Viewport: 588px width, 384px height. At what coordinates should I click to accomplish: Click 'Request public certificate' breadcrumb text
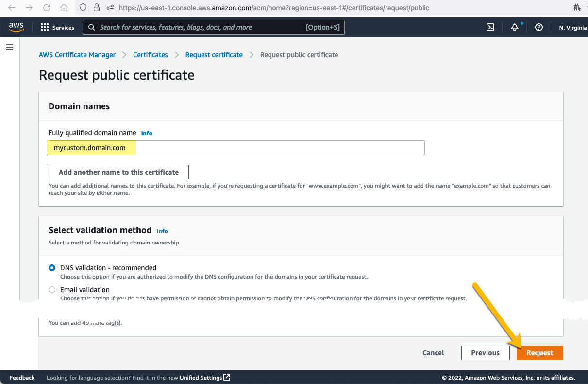(x=299, y=55)
